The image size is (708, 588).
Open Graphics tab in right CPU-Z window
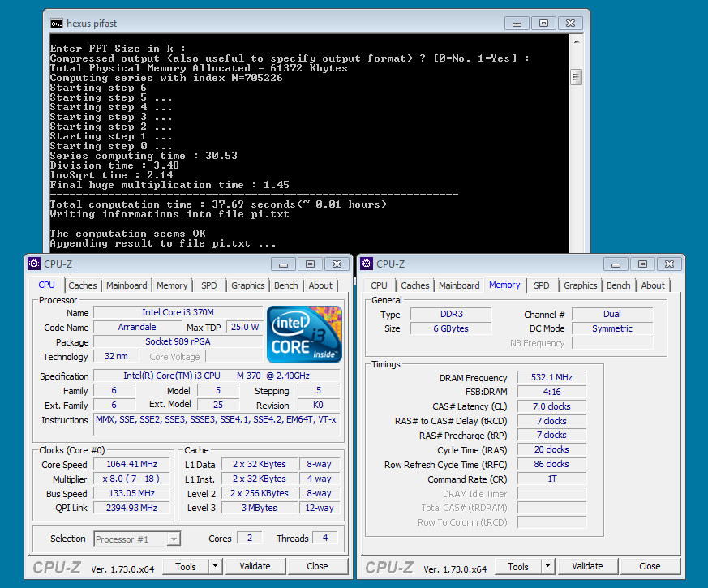580,285
